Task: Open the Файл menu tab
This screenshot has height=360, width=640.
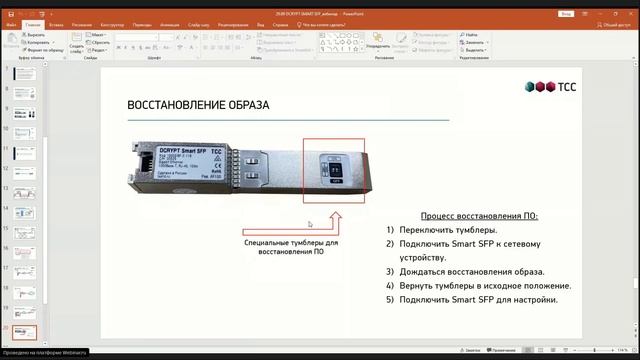Action: pos(11,25)
